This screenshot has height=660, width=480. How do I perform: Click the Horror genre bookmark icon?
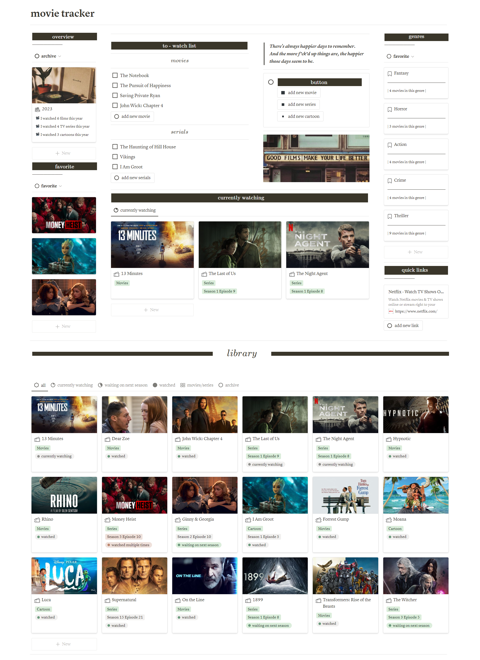click(x=389, y=109)
